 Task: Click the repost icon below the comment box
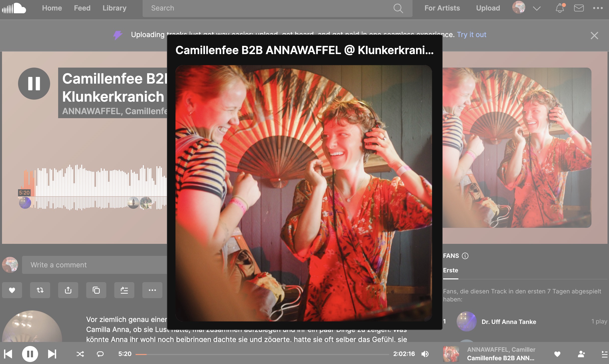40,290
